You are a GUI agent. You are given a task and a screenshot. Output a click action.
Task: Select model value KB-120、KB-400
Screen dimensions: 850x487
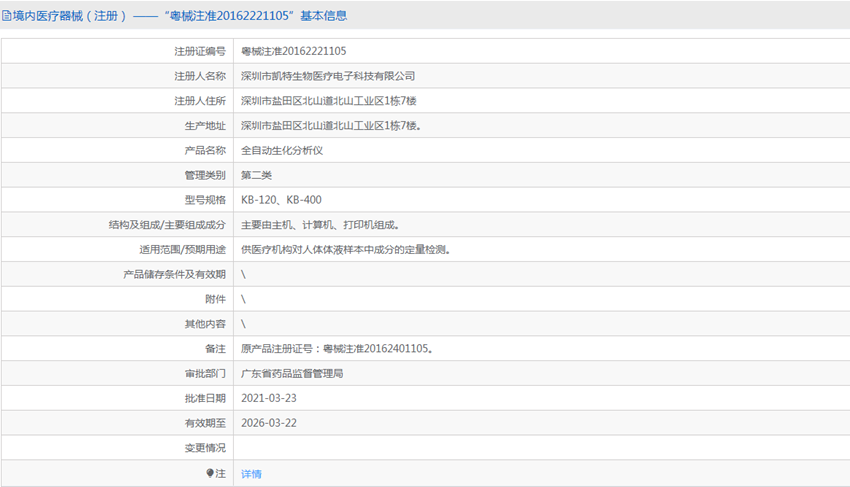coord(281,200)
